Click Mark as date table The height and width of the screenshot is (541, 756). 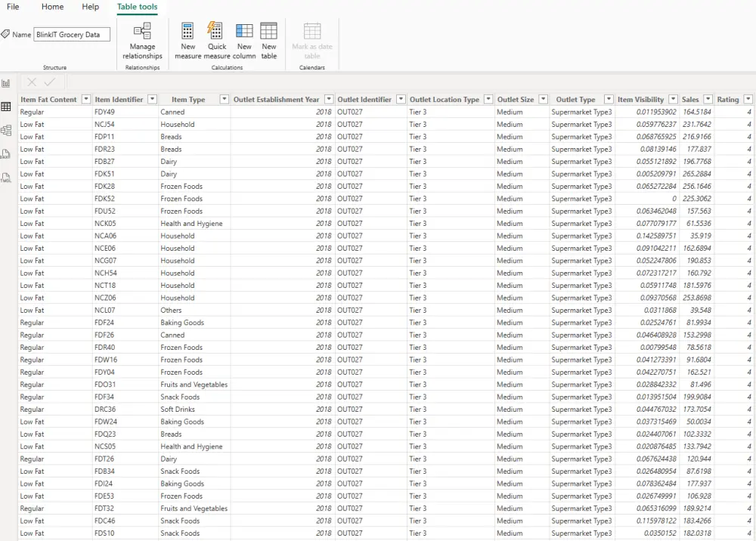pos(312,41)
